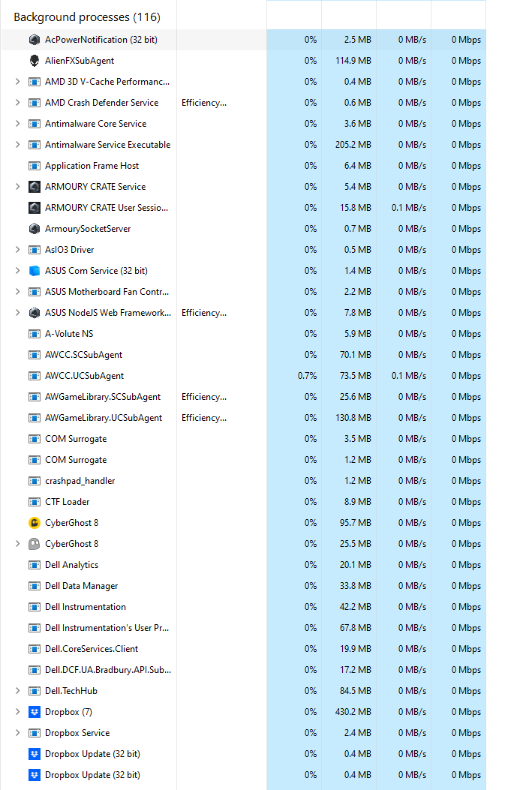The image size is (532, 790).
Task: Select the AlienFXSubAgent process name
Action: point(80,61)
